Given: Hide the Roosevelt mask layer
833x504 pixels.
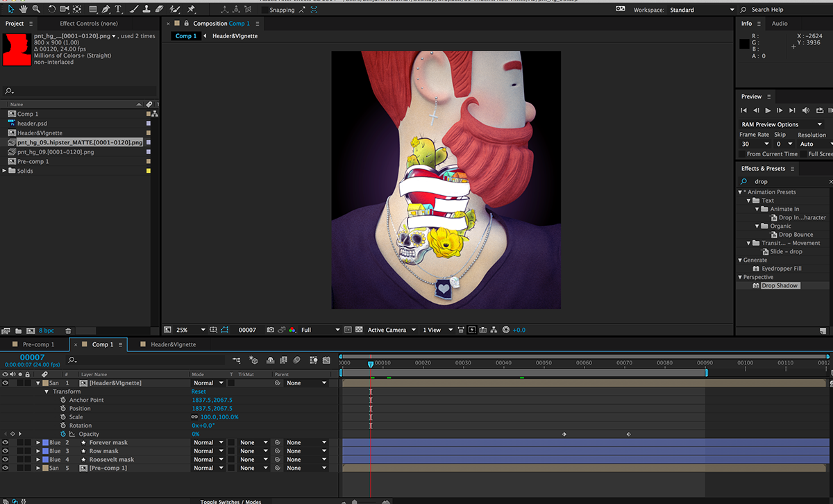Looking at the screenshot, I should tap(6, 460).
